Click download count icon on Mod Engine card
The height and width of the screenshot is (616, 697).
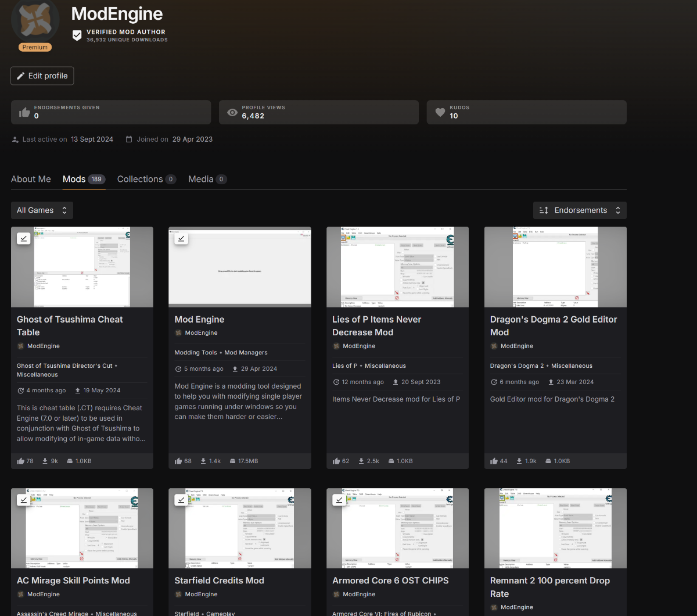[x=203, y=461]
